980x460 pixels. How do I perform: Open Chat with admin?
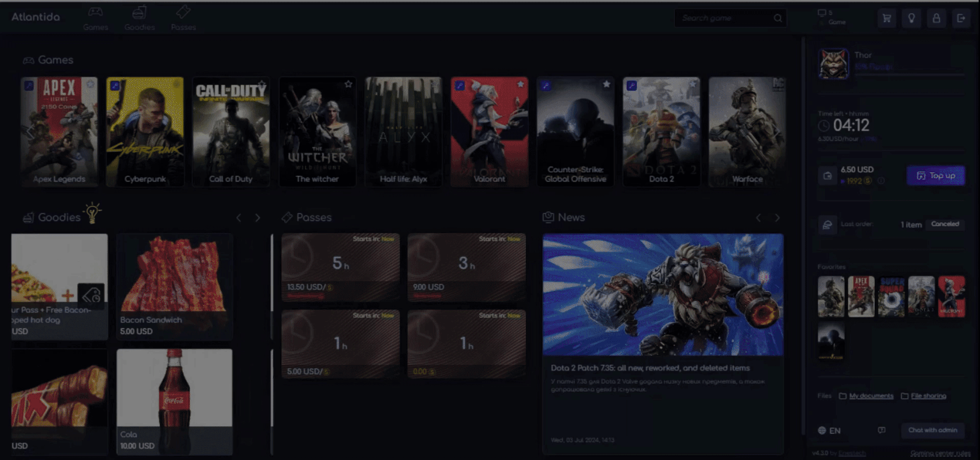click(x=933, y=430)
